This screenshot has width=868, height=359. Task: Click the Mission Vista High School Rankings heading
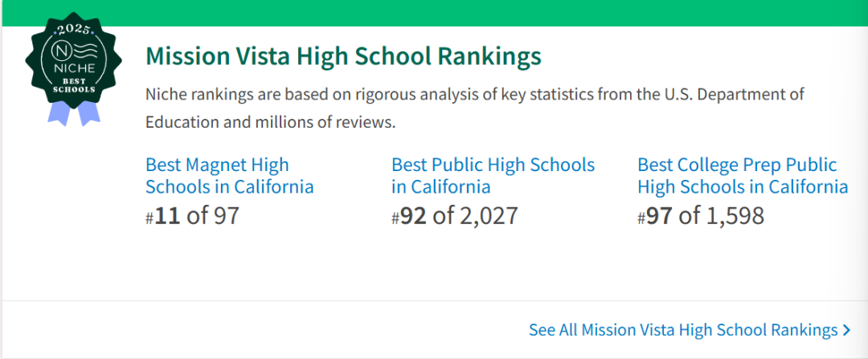tap(343, 56)
